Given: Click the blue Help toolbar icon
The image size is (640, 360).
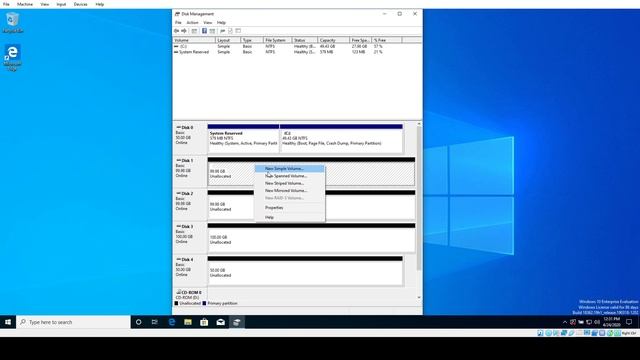Looking at the screenshot, I should pyautogui.click(x=204, y=31).
